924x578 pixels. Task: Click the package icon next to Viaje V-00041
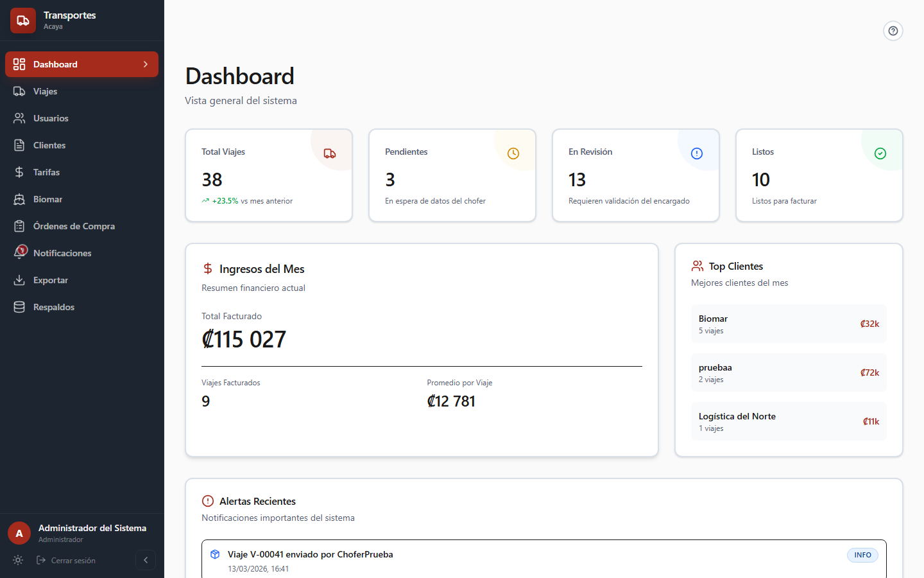coord(215,554)
